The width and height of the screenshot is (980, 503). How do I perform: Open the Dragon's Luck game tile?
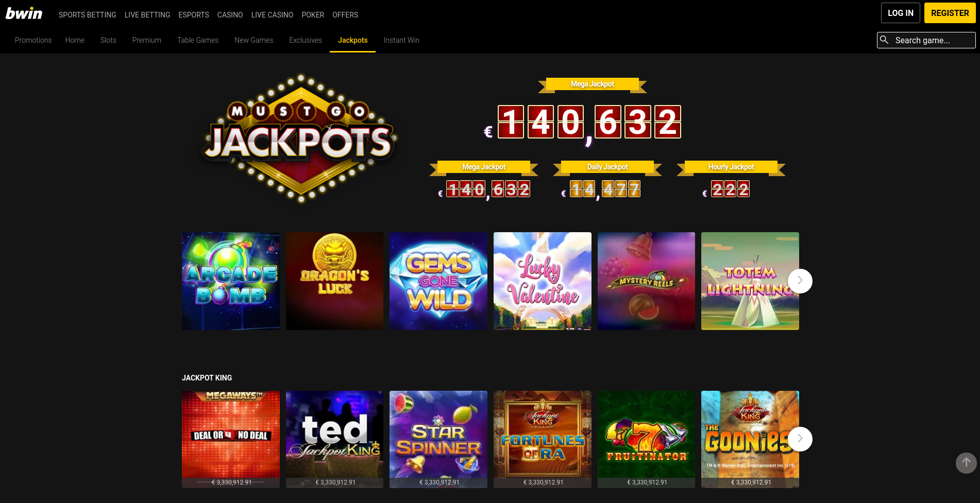(334, 281)
